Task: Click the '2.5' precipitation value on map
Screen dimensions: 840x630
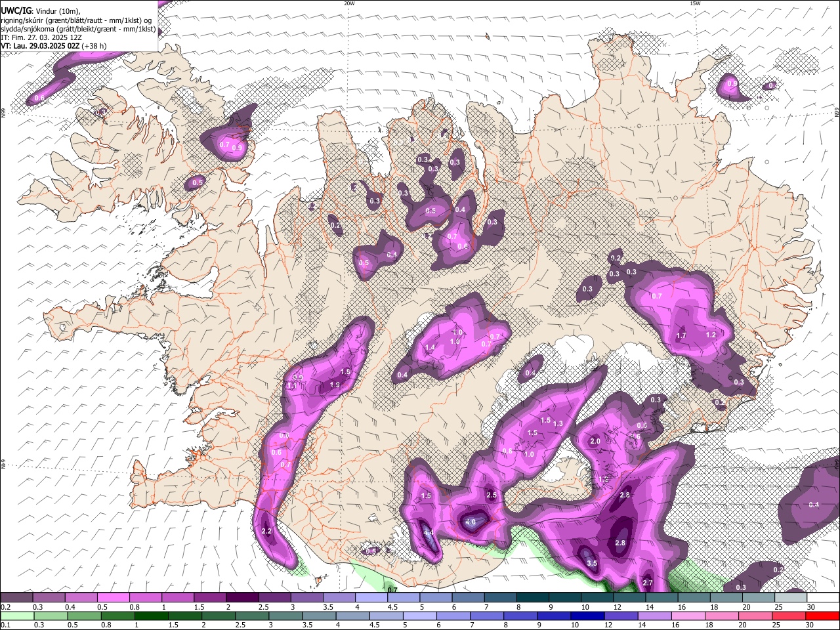Action: tap(491, 495)
